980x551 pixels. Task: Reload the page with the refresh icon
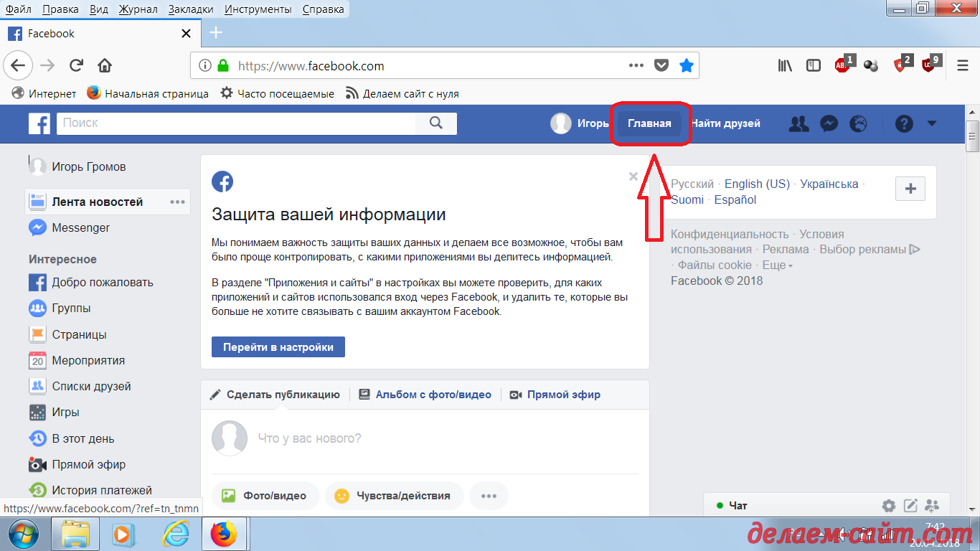coord(76,65)
